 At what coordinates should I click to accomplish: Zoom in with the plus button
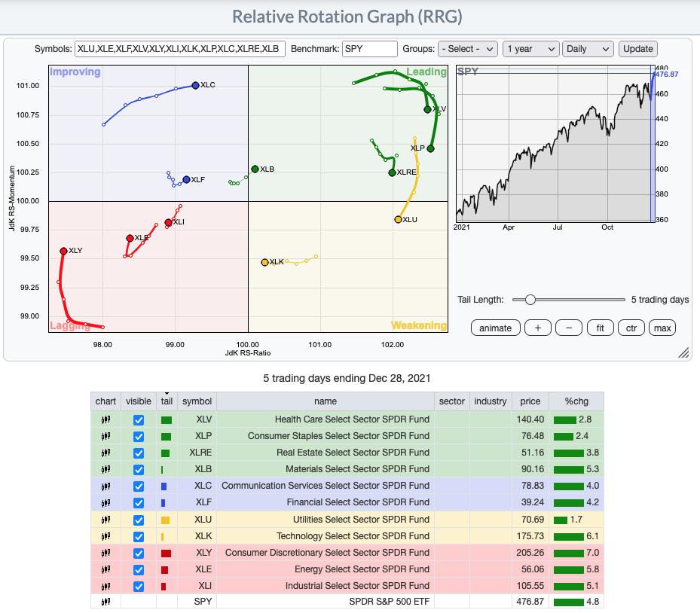(537, 328)
